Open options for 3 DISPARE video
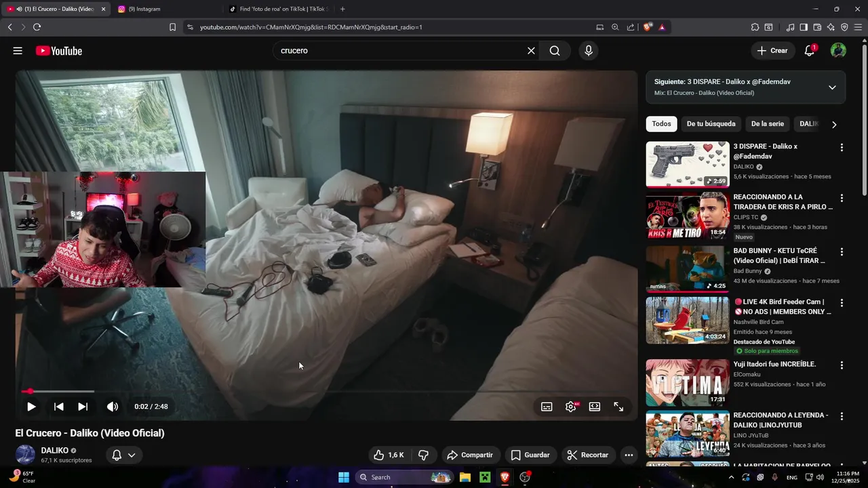 [842, 147]
